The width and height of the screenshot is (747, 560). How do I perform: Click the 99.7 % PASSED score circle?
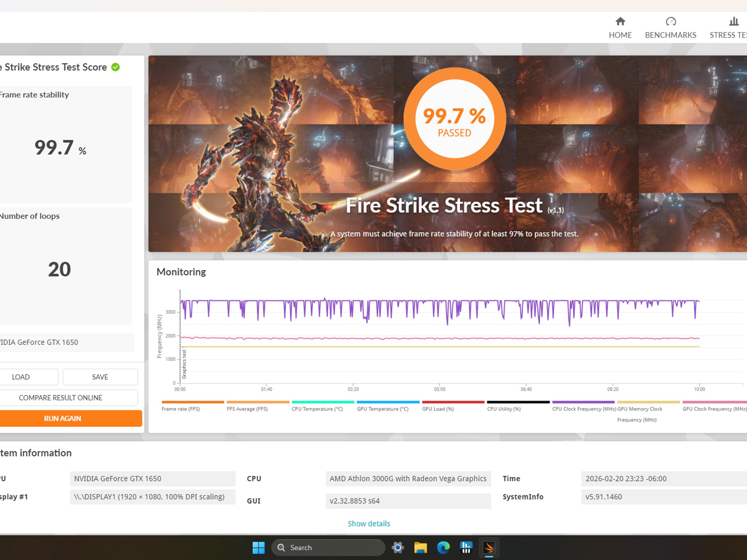454,118
